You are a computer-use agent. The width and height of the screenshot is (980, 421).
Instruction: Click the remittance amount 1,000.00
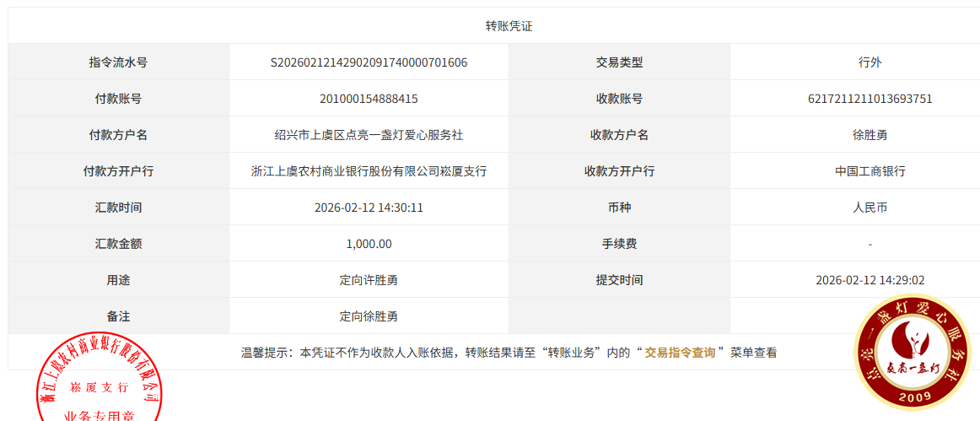pos(369,244)
